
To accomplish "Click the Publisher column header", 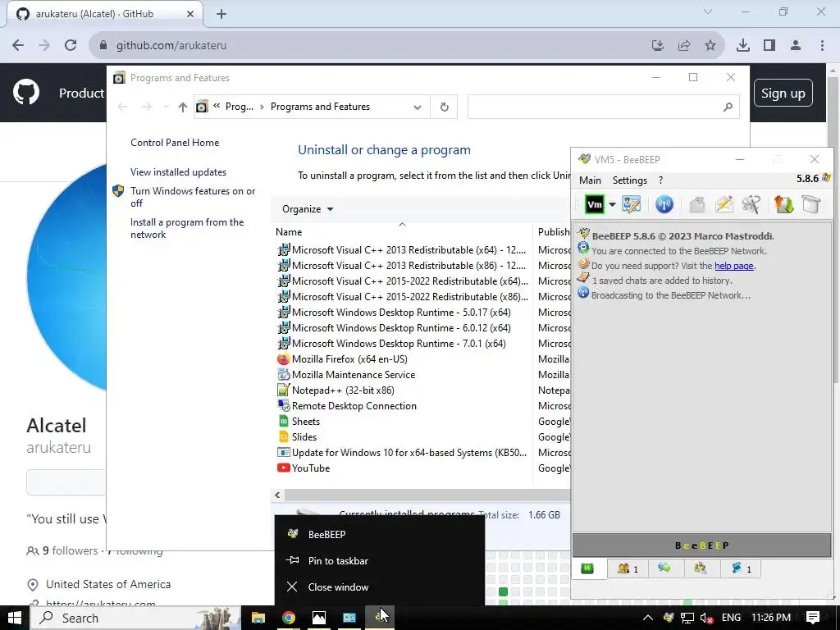I will (x=554, y=232).
